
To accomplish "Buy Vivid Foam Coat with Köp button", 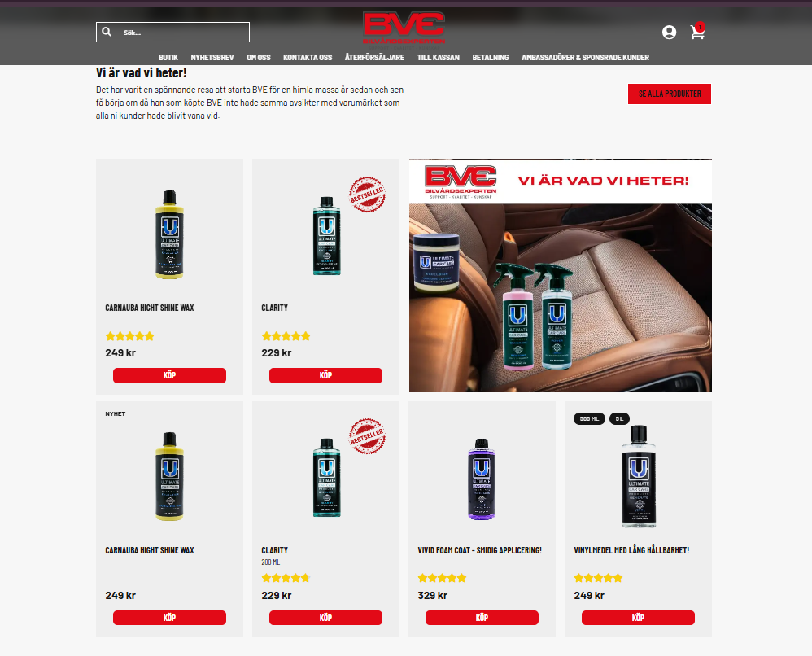I will [482, 618].
